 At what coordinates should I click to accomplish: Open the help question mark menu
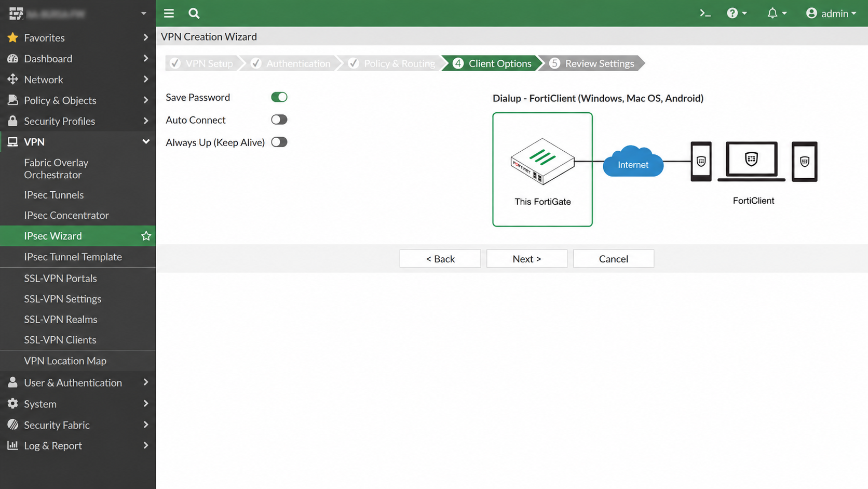(737, 14)
